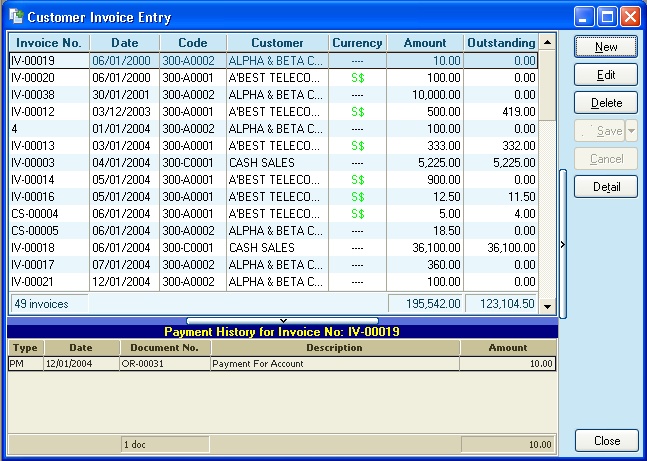Click the Customer Invoice Entry window icon
This screenshot has width=647, height=461.
click(x=16, y=17)
